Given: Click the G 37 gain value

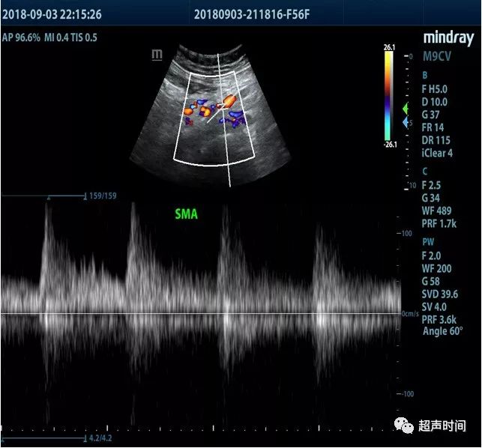Looking at the screenshot, I should pos(431,115).
